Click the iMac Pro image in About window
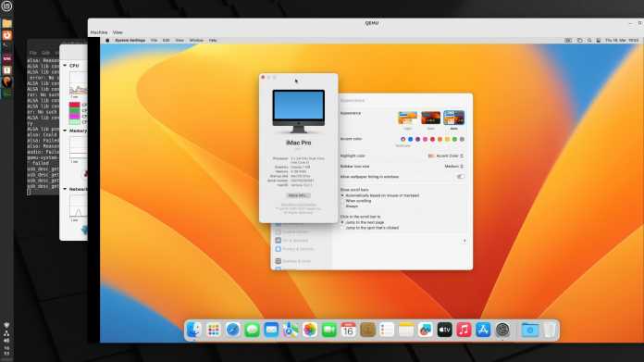Image resolution: width=644 pixels, height=362 pixels. click(299, 111)
